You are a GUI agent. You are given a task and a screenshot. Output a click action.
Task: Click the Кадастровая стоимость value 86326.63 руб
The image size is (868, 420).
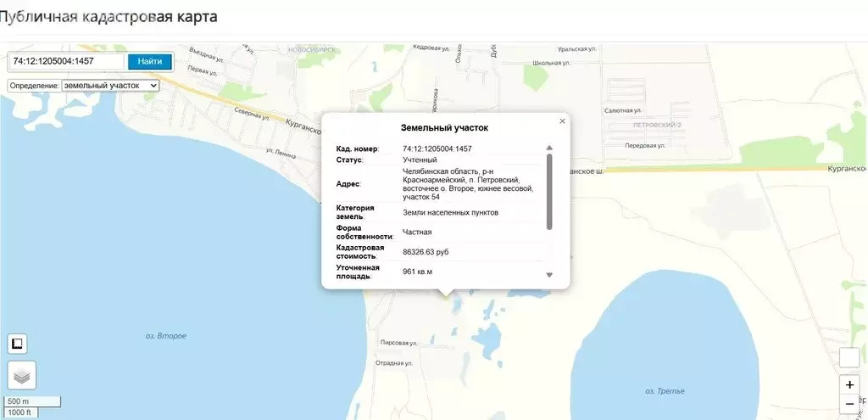coord(437,252)
